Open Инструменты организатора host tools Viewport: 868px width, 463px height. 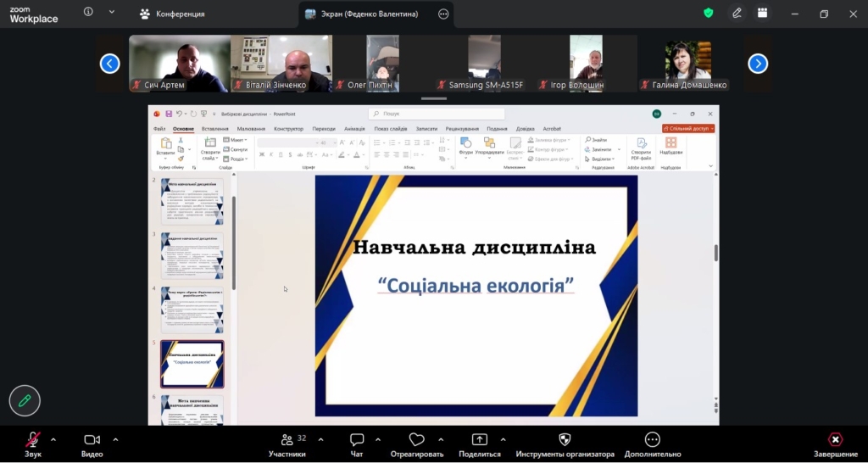coord(565,440)
